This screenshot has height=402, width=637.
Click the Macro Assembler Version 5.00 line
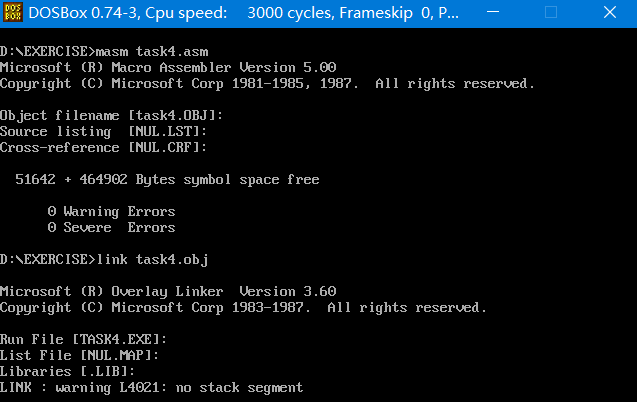tap(168, 67)
